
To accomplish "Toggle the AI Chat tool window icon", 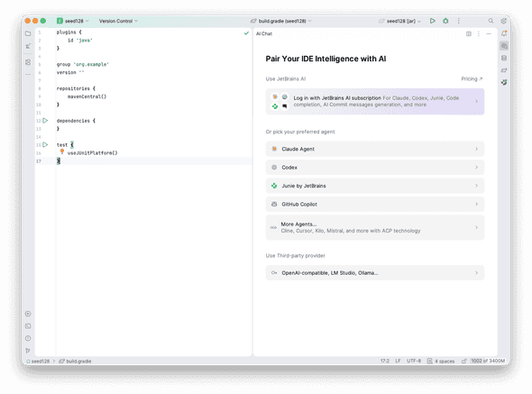I will coord(504,46).
